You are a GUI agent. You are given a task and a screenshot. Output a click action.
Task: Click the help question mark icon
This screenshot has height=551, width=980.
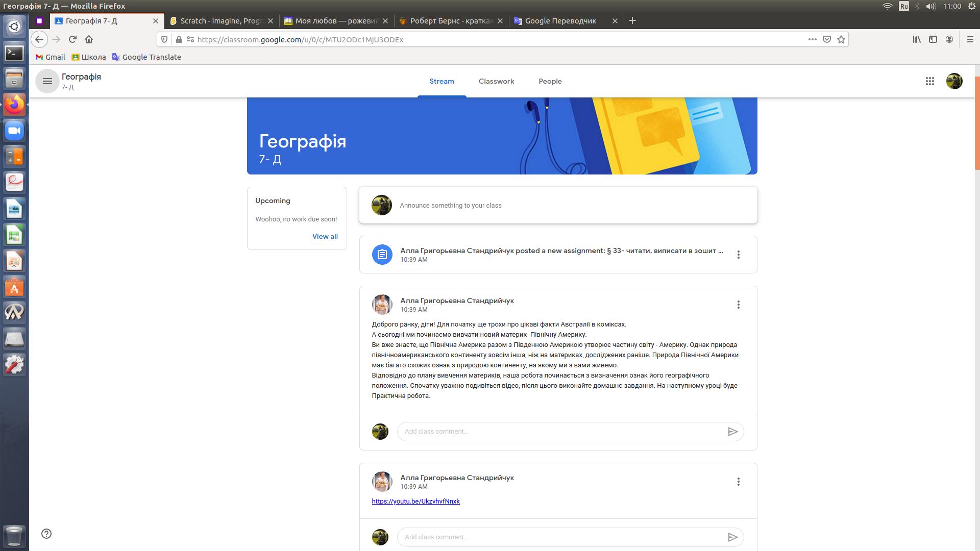click(x=46, y=534)
